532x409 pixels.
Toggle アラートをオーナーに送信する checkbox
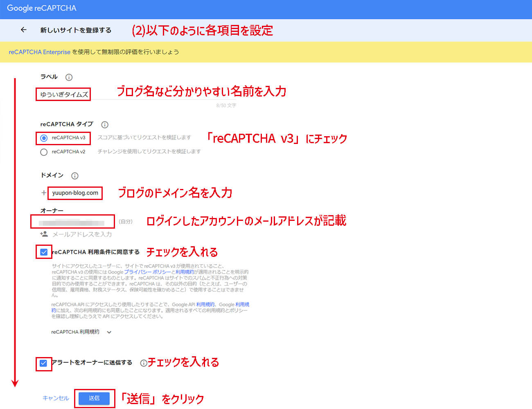point(43,363)
